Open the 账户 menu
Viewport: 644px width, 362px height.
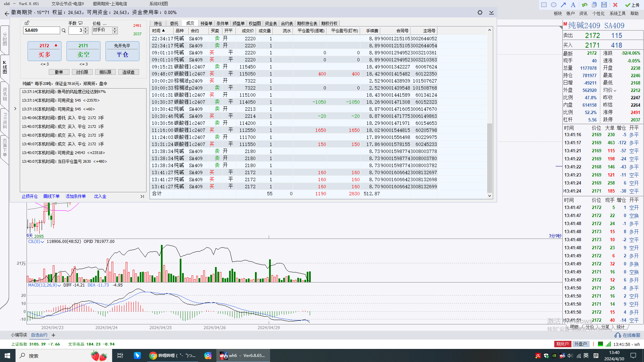(x=570, y=14)
